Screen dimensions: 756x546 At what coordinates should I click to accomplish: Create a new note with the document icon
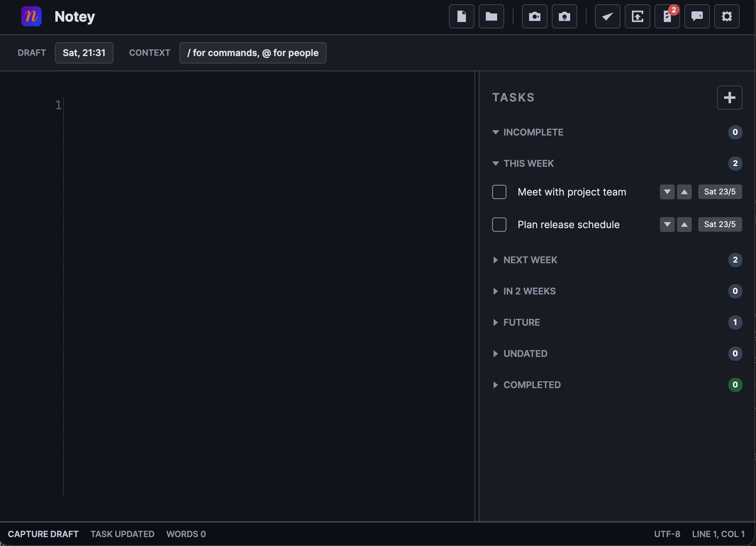pyautogui.click(x=461, y=16)
